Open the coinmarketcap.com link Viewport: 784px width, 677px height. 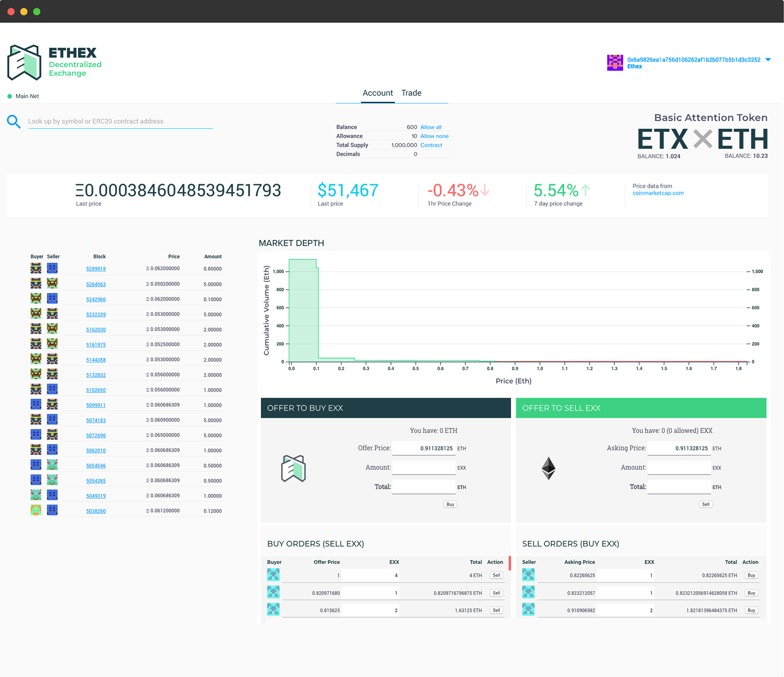pyautogui.click(x=658, y=193)
